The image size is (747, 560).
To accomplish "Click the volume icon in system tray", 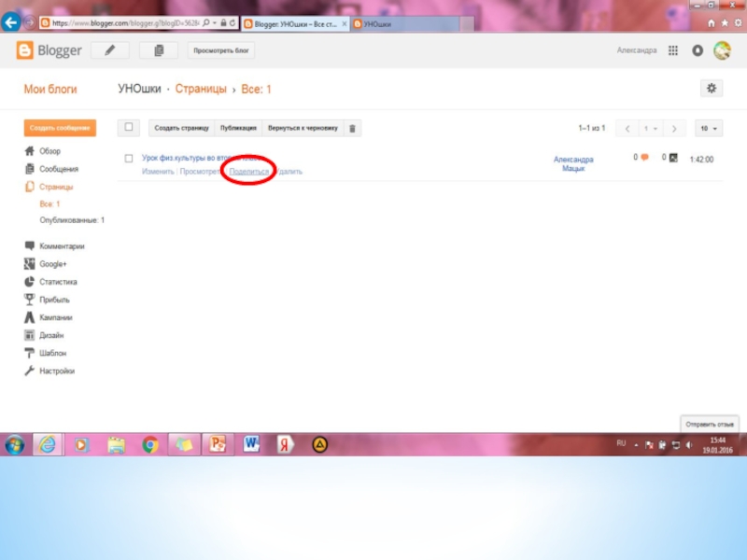I will point(689,445).
